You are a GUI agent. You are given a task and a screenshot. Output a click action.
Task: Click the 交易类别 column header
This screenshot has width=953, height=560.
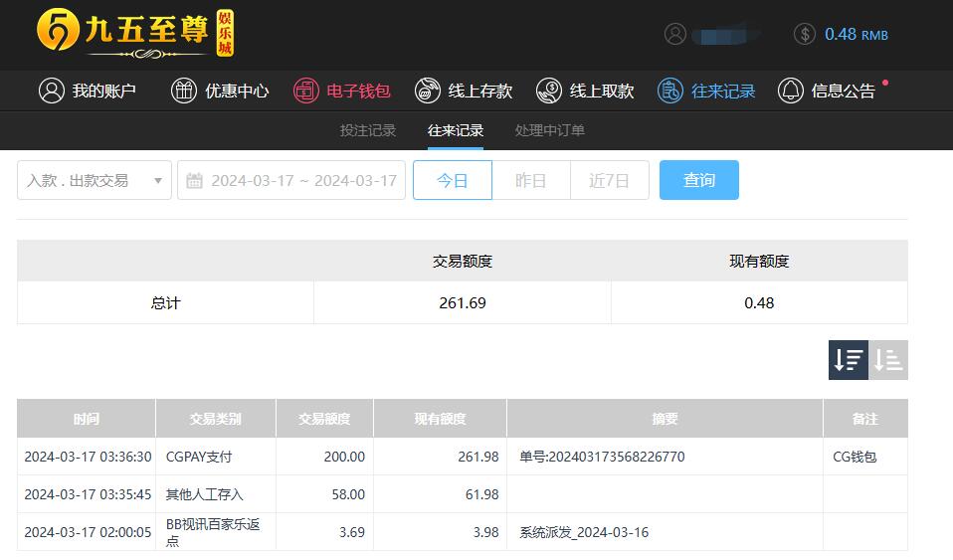tap(216, 419)
